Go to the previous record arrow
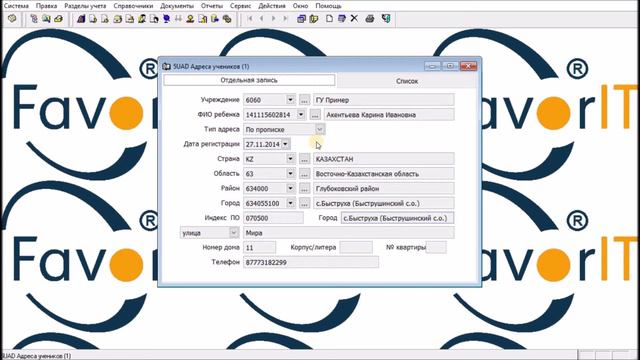 (262, 19)
